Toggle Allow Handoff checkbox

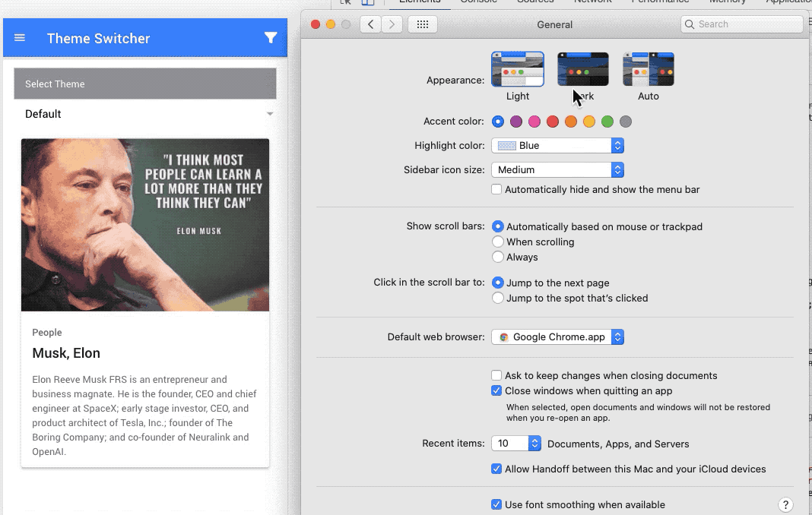pyautogui.click(x=496, y=469)
